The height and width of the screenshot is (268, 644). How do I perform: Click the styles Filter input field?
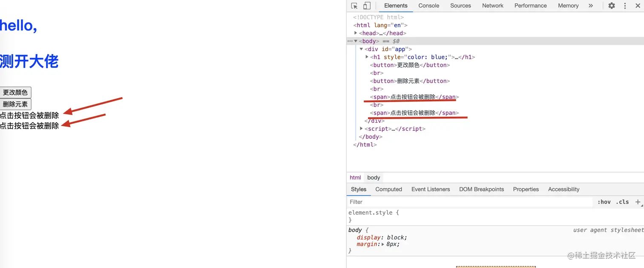click(x=470, y=202)
